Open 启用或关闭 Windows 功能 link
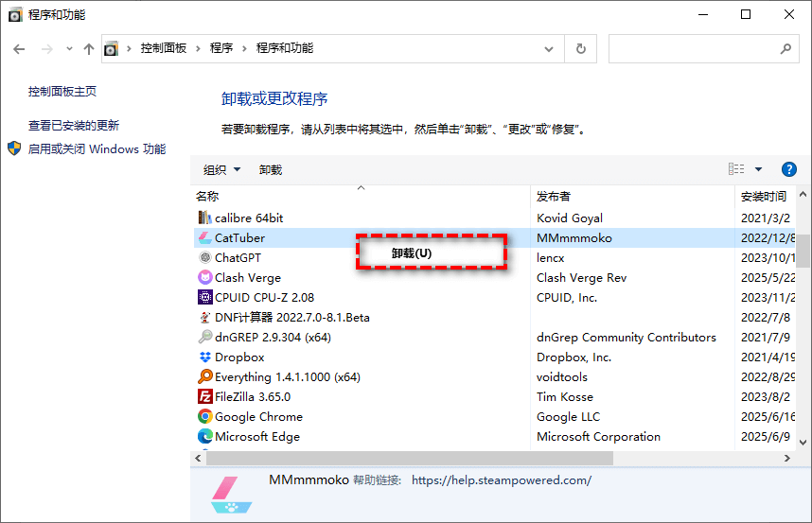Viewport: 812px width, 523px height. (97, 149)
